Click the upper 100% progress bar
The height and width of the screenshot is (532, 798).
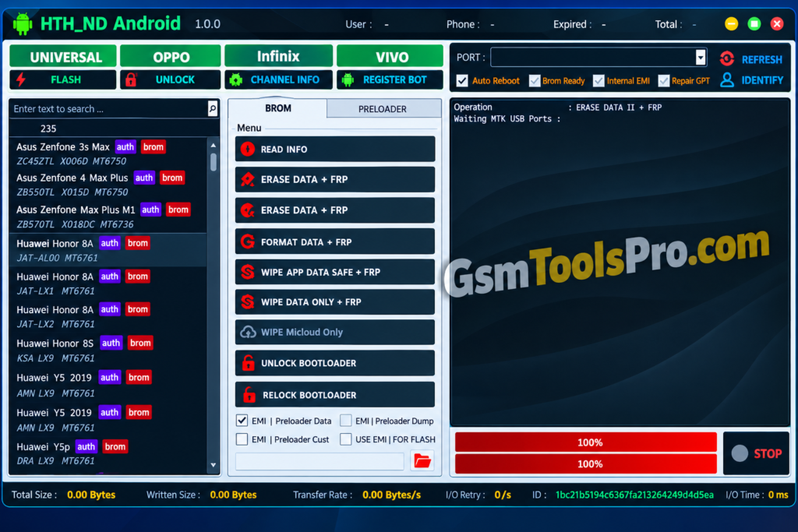pyautogui.click(x=586, y=442)
